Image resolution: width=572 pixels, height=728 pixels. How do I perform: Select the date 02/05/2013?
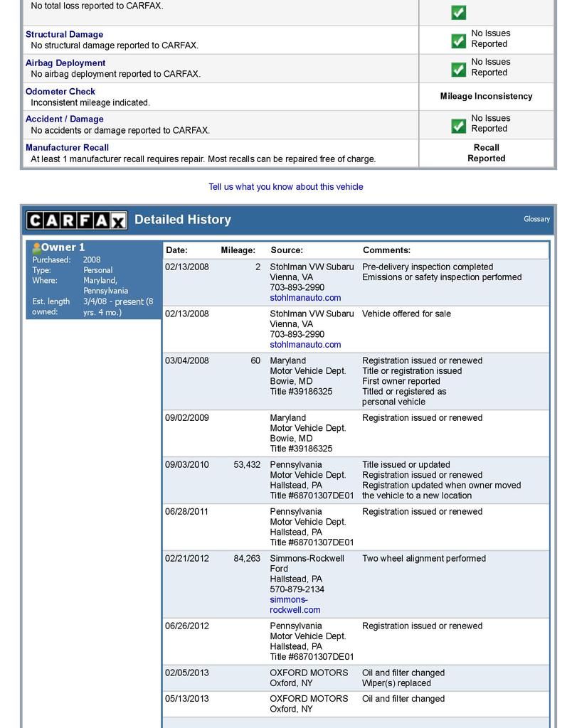[187, 673]
